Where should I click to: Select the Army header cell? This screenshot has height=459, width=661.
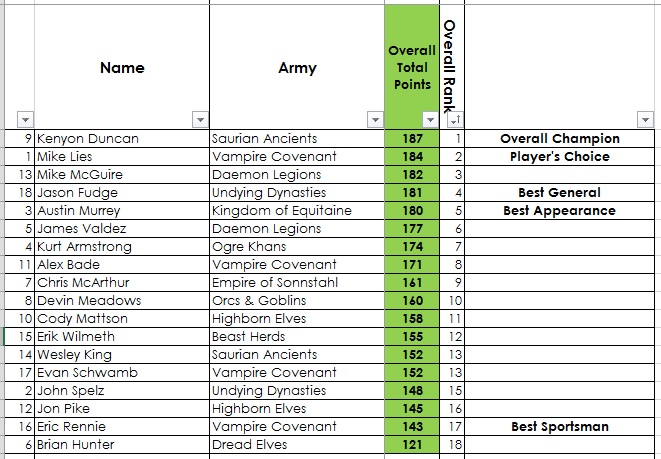coord(297,68)
